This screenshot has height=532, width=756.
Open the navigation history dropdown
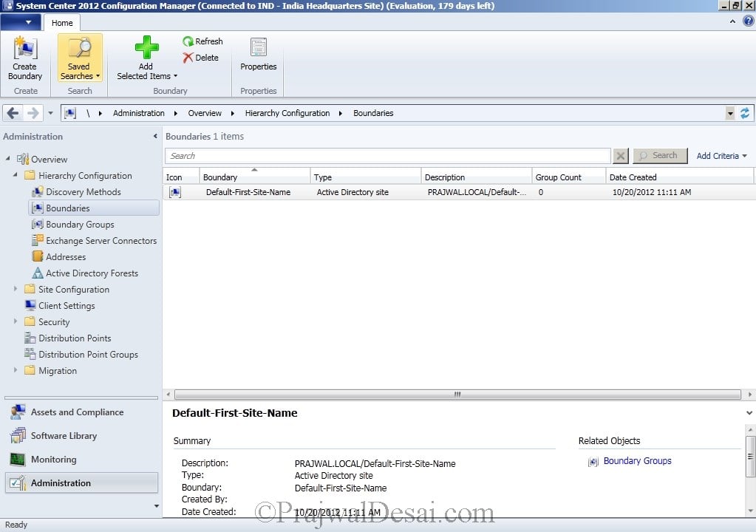click(x=50, y=113)
